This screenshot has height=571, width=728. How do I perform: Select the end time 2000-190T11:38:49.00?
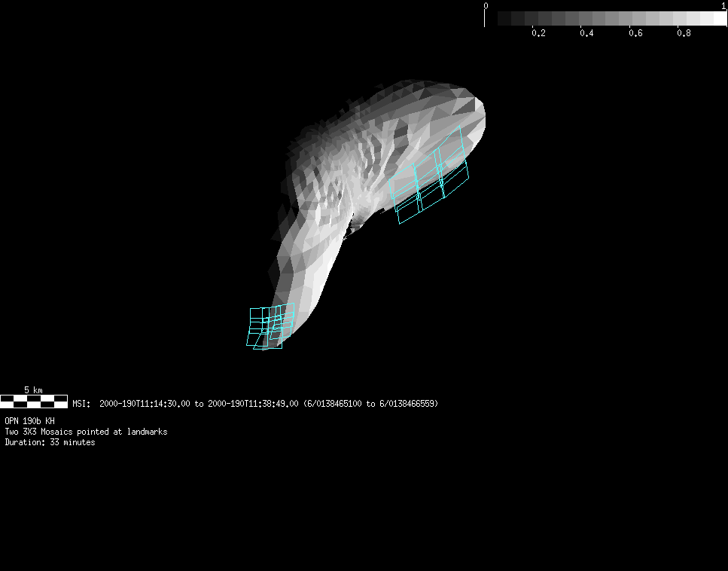tap(253, 404)
